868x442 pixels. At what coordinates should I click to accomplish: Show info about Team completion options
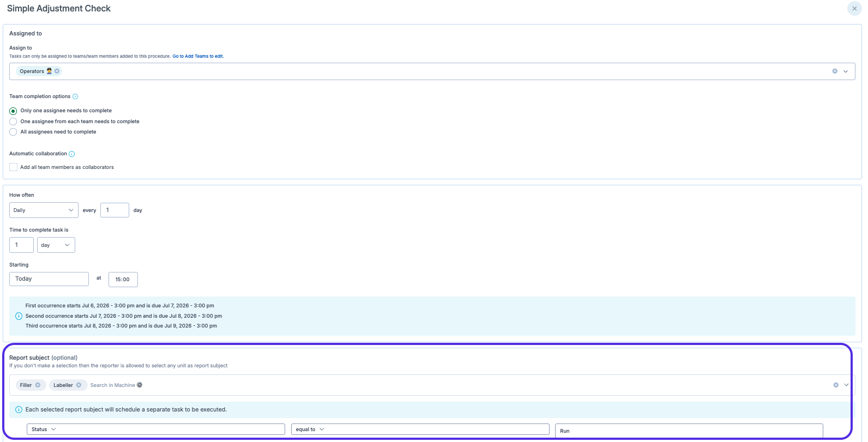coord(75,96)
